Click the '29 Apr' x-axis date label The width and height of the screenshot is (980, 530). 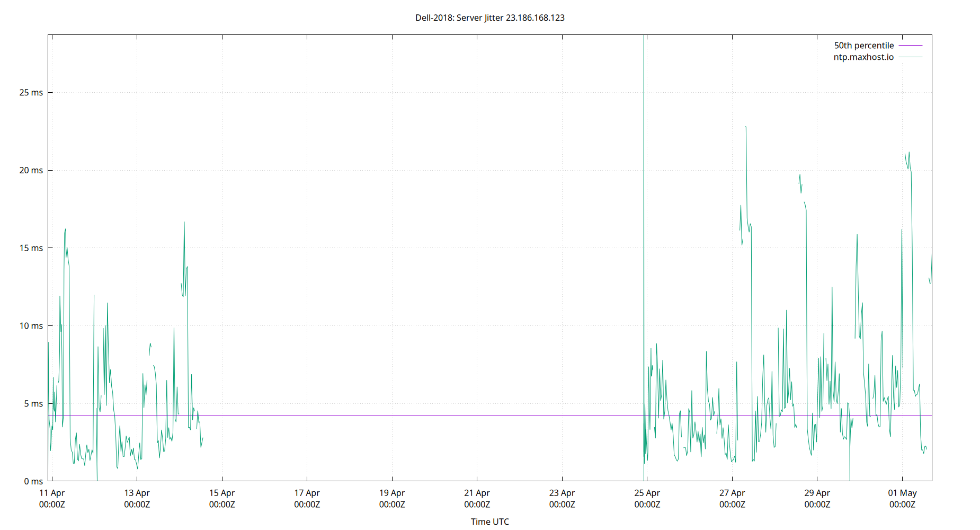[x=817, y=493]
